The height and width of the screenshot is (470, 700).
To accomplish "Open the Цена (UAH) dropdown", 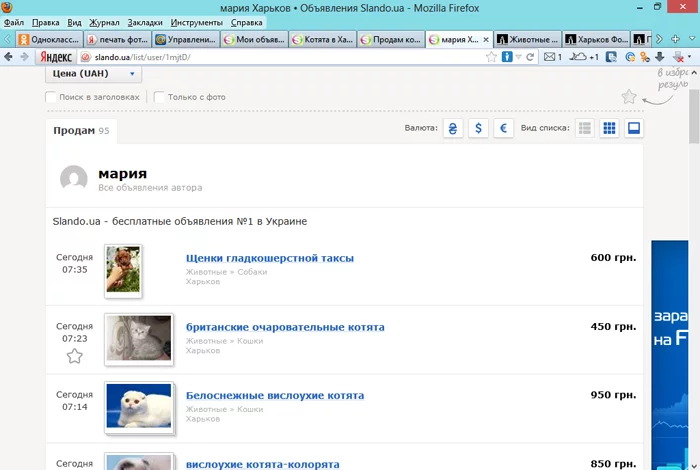I will tap(92, 73).
